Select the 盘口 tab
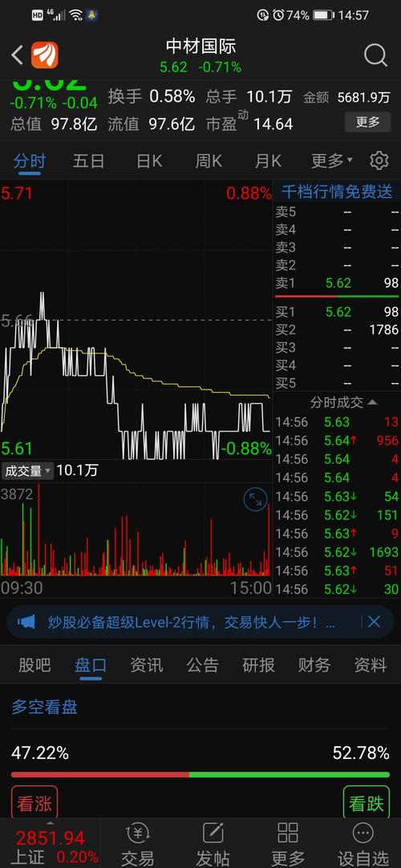 coord(91,664)
